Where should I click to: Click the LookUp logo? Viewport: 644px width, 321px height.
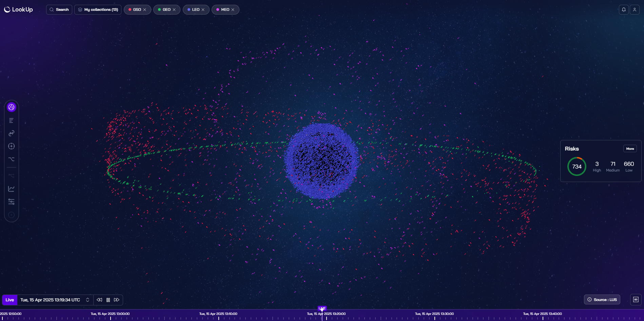[x=18, y=9]
